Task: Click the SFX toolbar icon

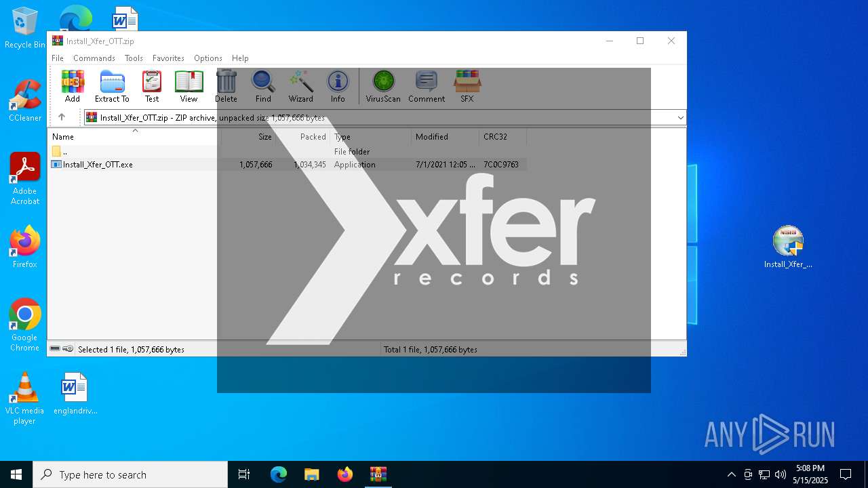Action: (467, 86)
